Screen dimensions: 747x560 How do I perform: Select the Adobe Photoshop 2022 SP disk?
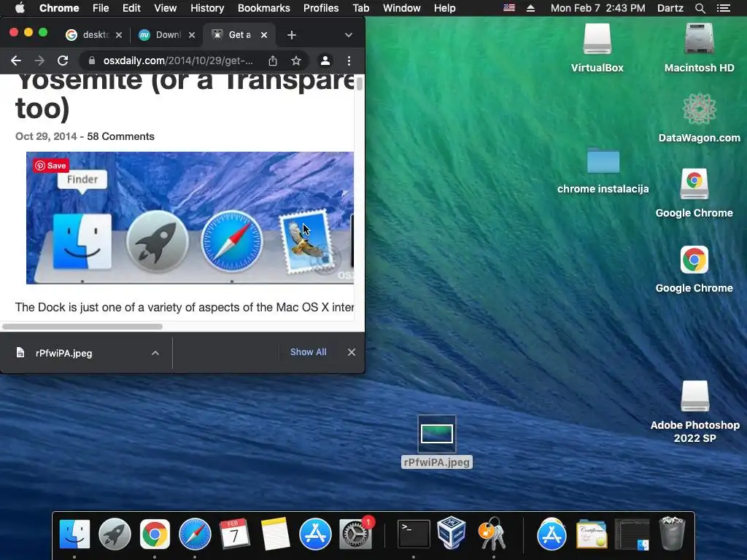pyautogui.click(x=694, y=412)
